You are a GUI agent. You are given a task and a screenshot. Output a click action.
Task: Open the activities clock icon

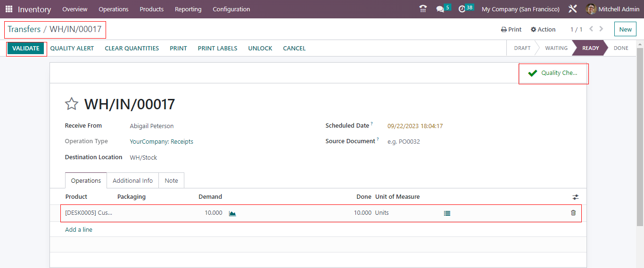462,9
